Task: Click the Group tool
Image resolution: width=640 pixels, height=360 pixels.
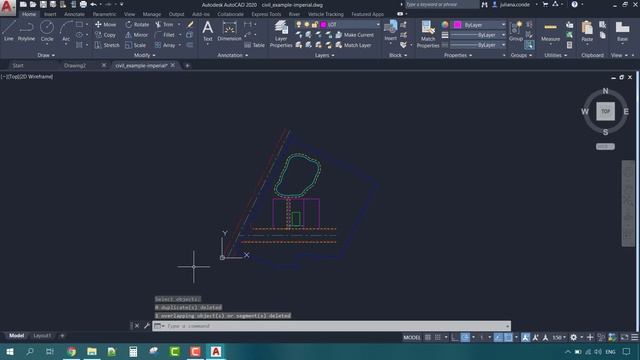Action: click(x=516, y=31)
